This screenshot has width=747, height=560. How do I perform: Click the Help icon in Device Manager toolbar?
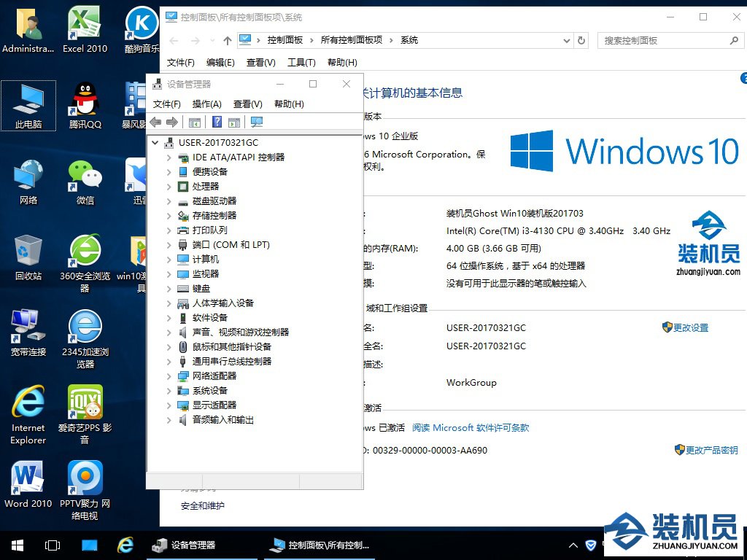point(217,122)
